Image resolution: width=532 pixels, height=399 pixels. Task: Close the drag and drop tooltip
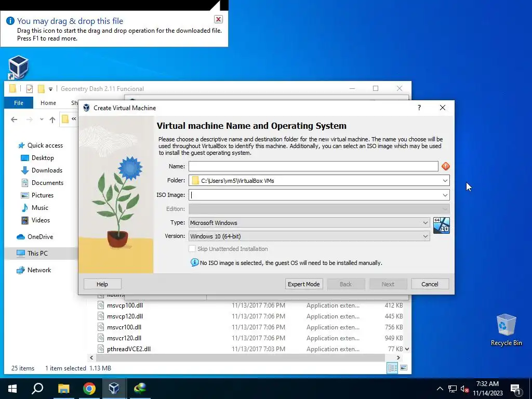(219, 19)
